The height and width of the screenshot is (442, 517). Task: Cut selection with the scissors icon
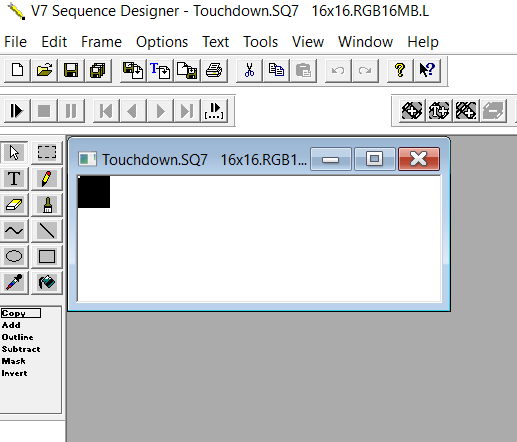pos(249,71)
